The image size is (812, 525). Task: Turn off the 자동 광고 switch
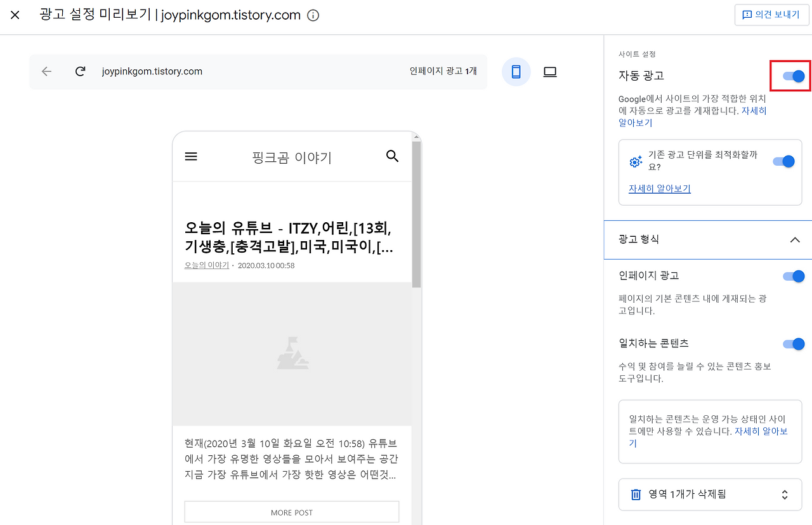[x=793, y=76]
